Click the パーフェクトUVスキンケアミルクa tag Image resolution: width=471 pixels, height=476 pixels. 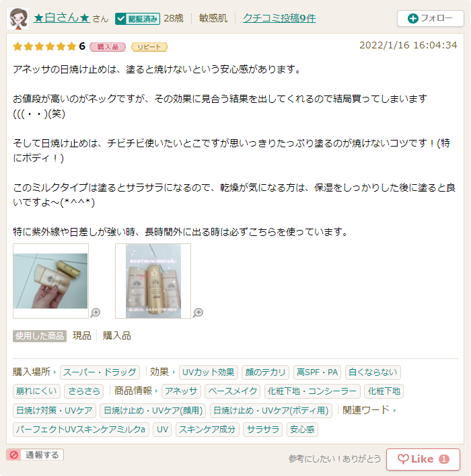pyautogui.click(x=81, y=429)
